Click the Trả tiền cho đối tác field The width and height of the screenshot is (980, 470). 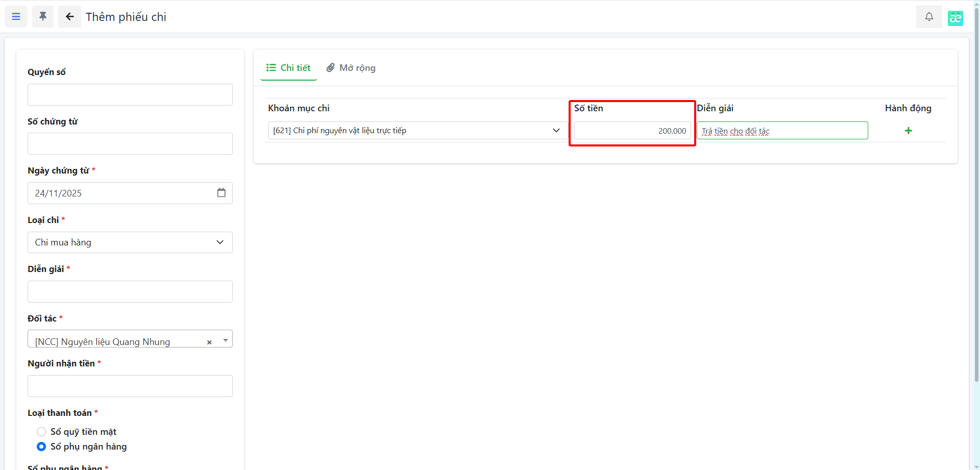click(782, 131)
